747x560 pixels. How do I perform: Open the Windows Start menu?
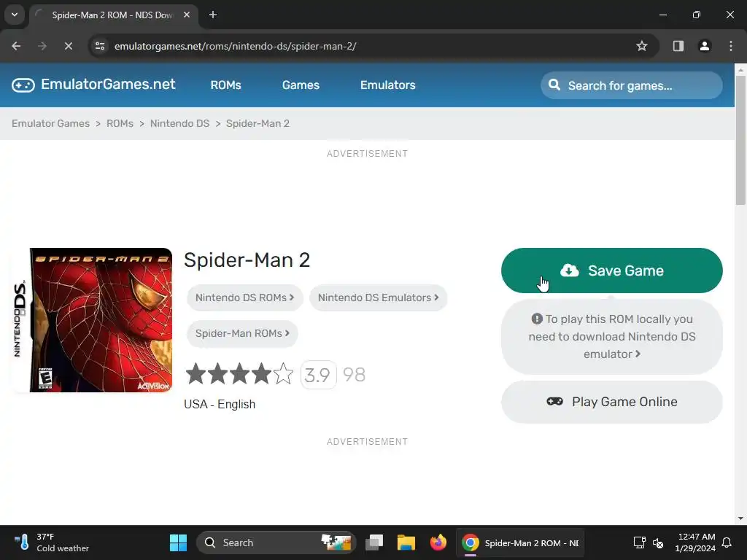(x=178, y=542)
